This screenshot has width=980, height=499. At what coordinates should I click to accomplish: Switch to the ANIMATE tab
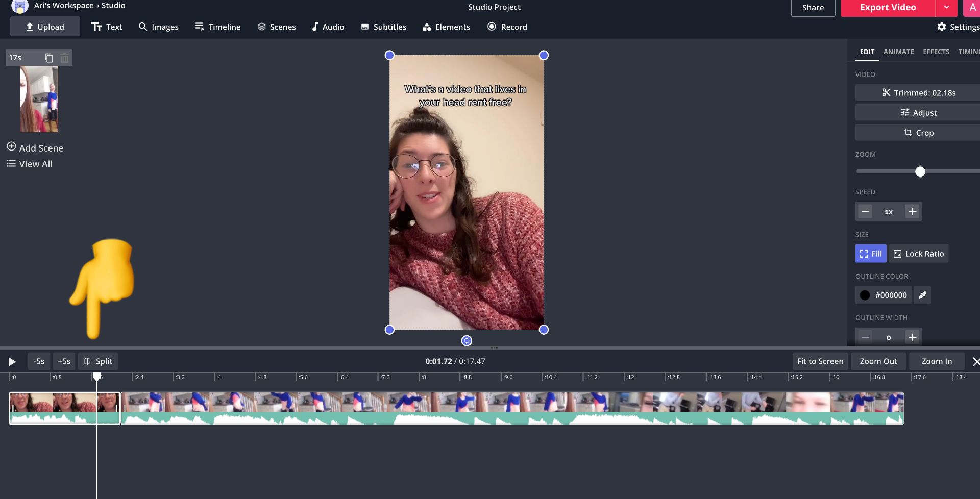899,52
